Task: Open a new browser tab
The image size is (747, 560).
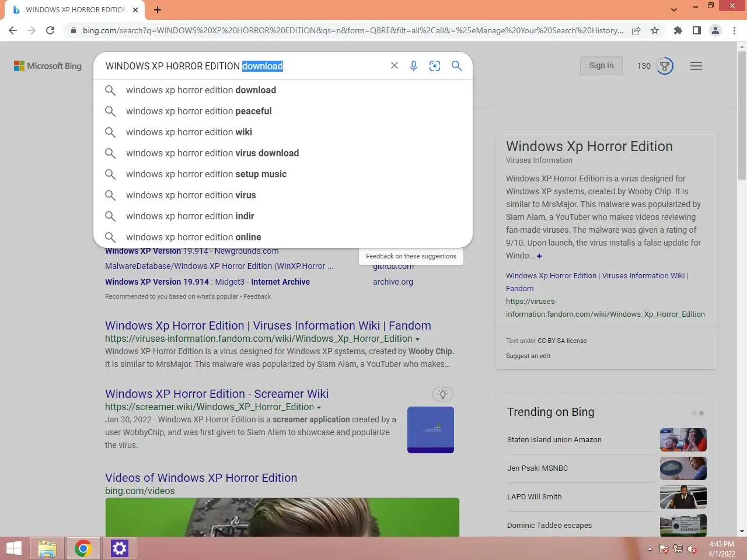Action: (x=158, y=10)
